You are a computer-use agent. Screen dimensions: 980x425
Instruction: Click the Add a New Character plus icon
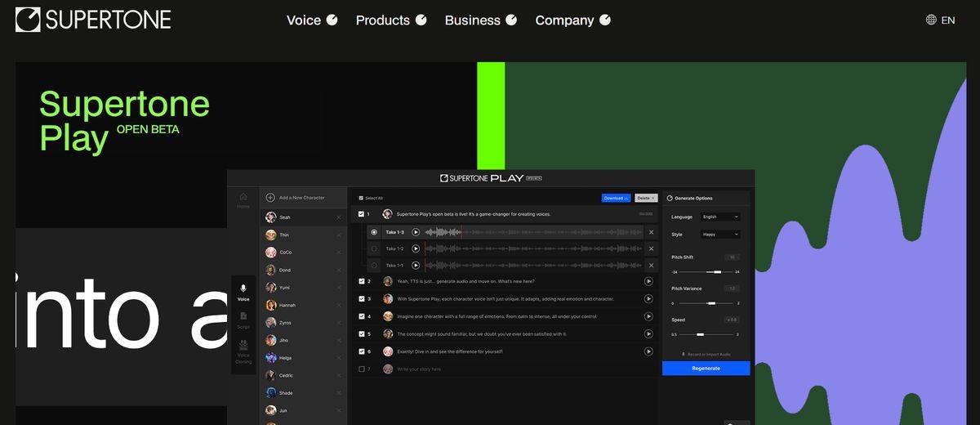270,198
